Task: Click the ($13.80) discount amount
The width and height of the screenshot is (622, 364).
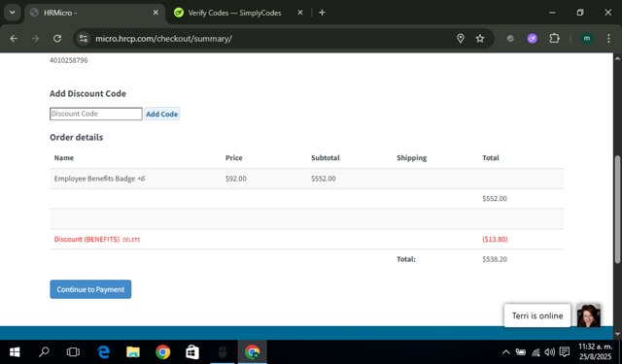Action: click(x=495, y=239)
